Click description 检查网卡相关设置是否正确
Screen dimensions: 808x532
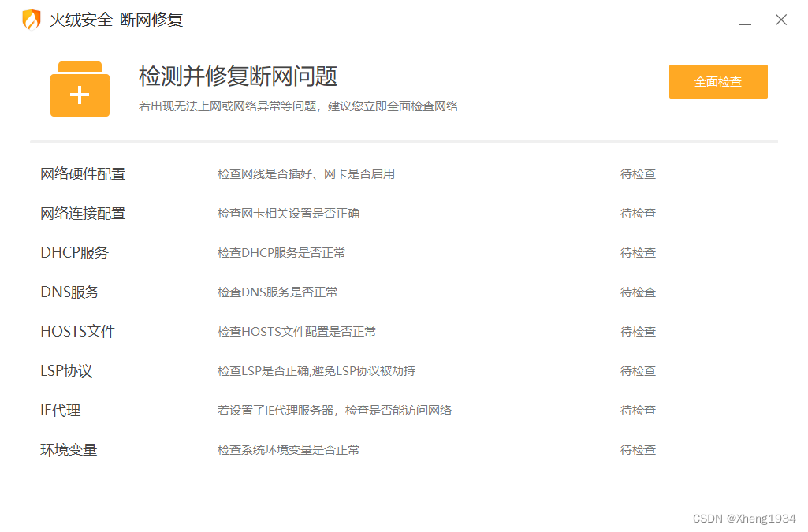pos(288,214)
